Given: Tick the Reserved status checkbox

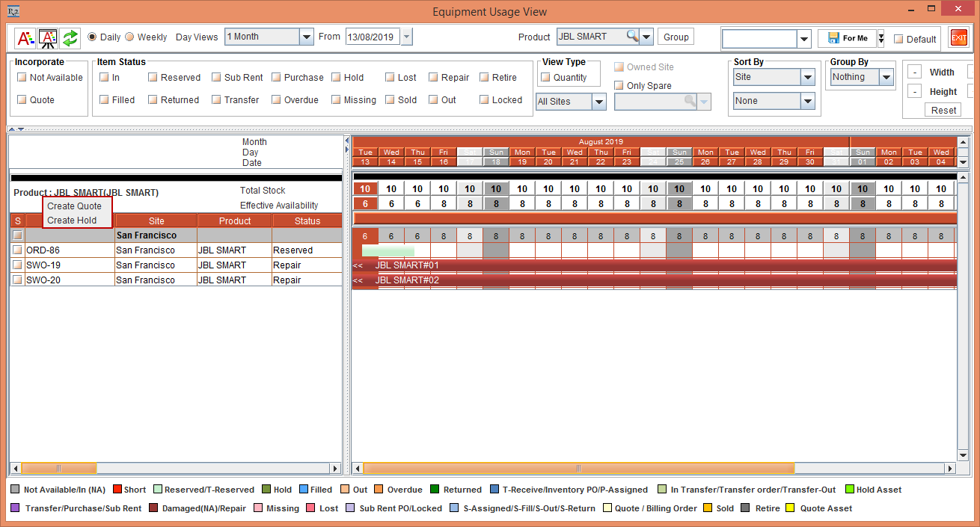Looking at the screenshot, I should click(x=153, y=77).
